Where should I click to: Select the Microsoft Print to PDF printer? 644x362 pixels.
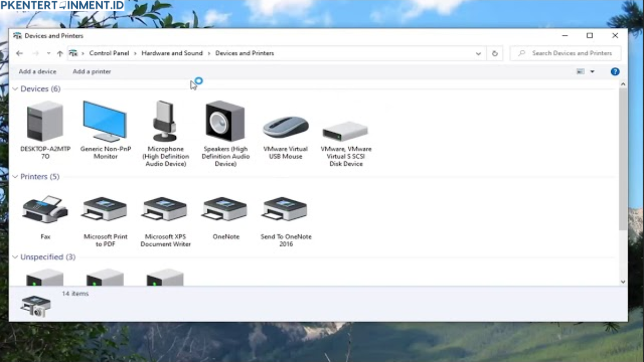pyautogui.click(x=105, y=210)
